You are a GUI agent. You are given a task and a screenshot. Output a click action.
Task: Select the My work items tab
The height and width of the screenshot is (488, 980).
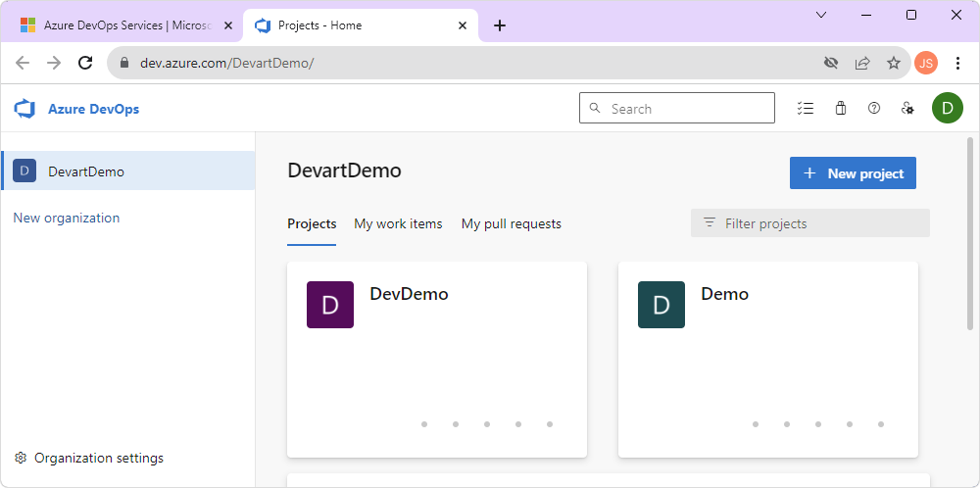[x=398, y=223]
